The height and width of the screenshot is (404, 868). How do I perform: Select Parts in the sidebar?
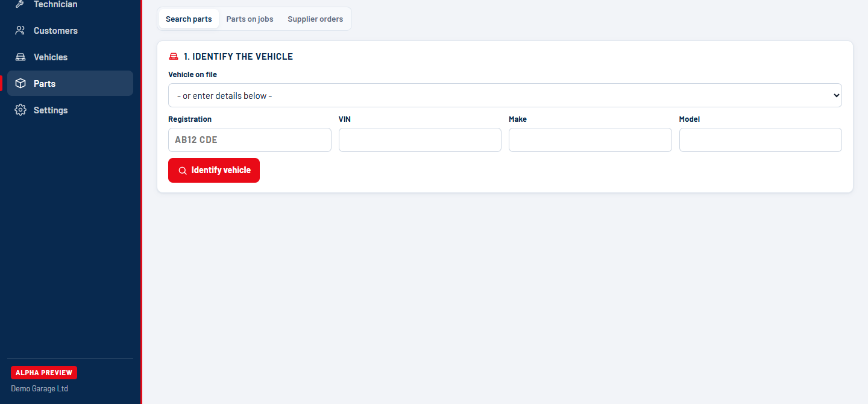click(x=70, y=84)
